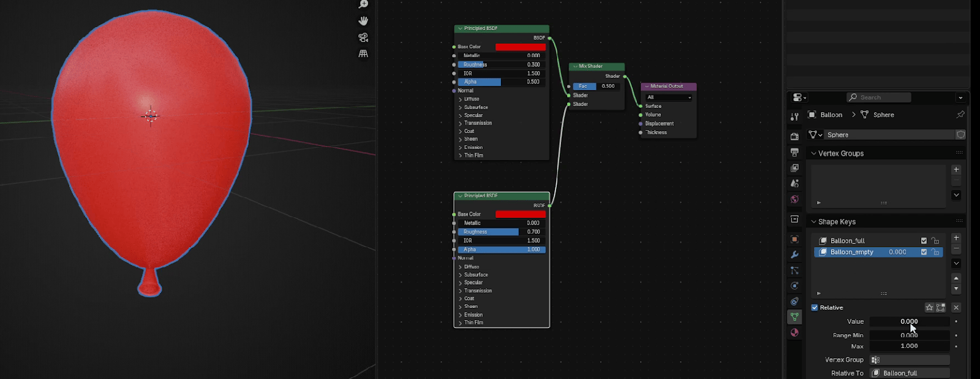980x379 pixels.
Task: Add a new shape key with plus
Action: pos(956,238)
